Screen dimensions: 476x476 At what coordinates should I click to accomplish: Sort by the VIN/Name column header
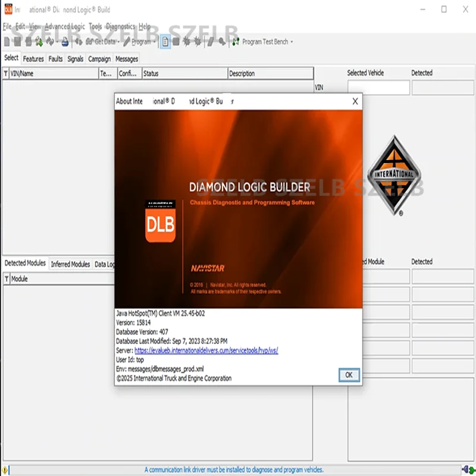[54, 73]
